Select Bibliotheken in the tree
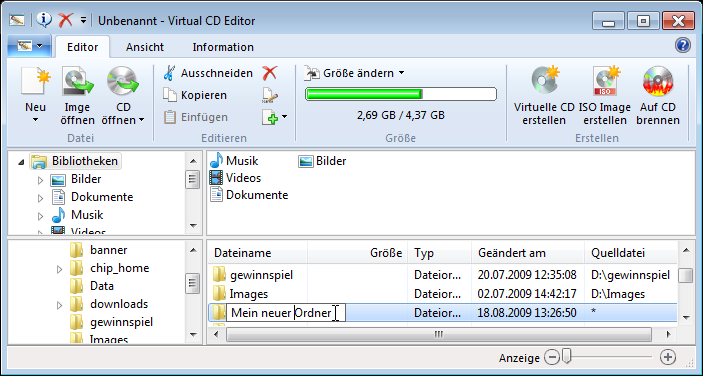Image resolution: width=703 pixels, height=376 pixels. click(x=75, y=161)
